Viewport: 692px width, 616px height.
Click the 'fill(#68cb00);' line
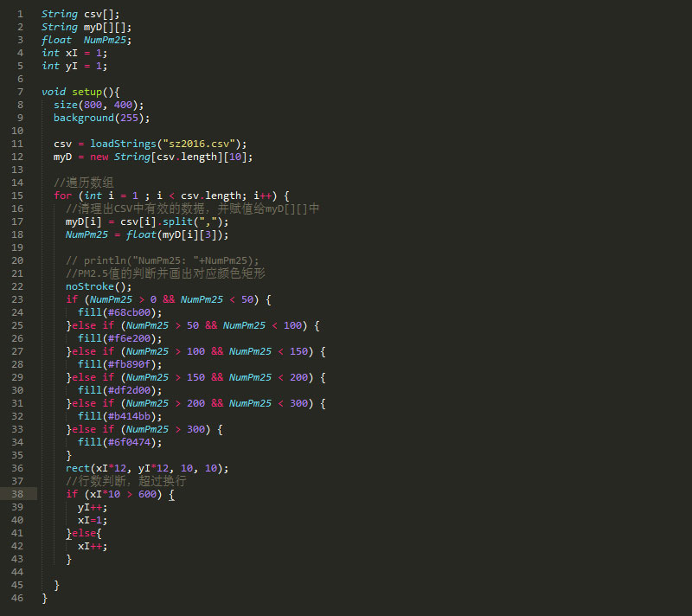[x=119, y=312]
